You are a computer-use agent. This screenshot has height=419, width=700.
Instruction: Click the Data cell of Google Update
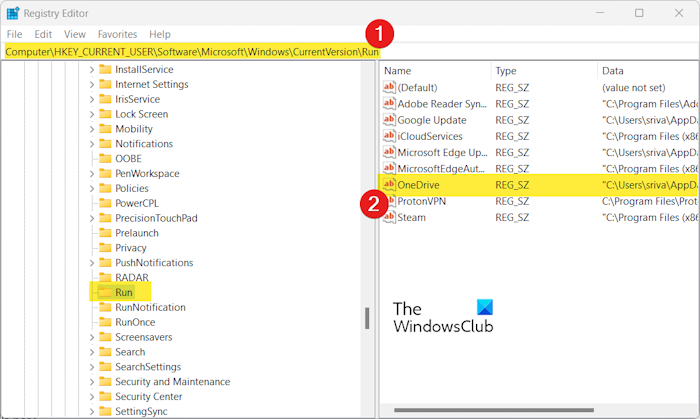click(650, 120)
